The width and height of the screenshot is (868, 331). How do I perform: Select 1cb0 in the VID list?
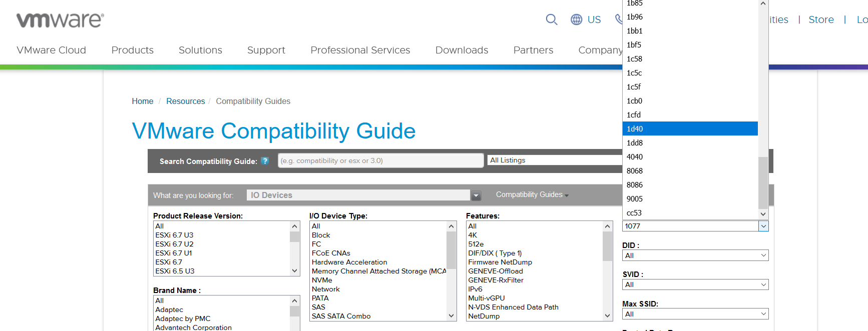(x=690, y=100)
